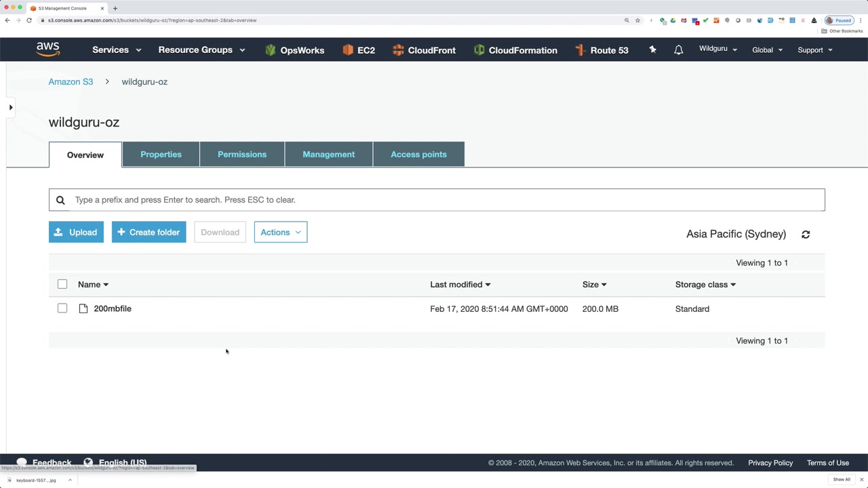This screenshot has height=488, width=868.
Task: Open the orange chart extension icon
Action: point(716,20)
